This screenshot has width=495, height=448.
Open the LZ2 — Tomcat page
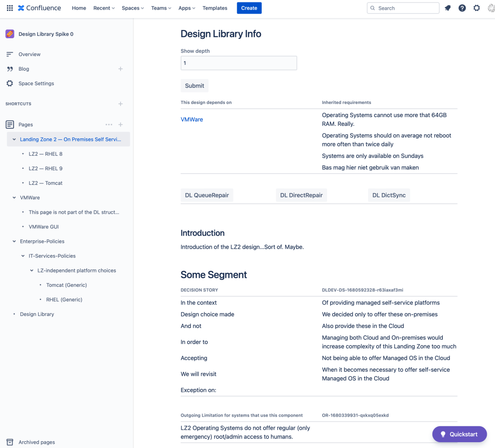click(x=45, y=183)
